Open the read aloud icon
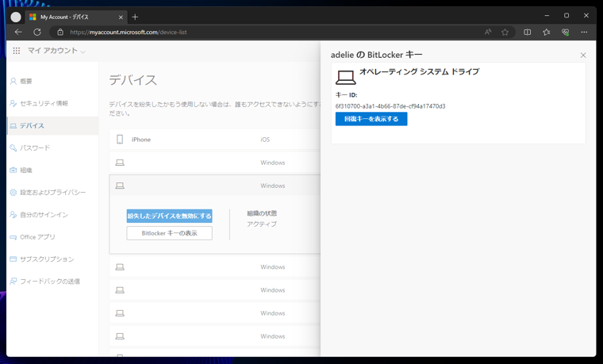Screen dimensions: 603x364 point(488,33)
